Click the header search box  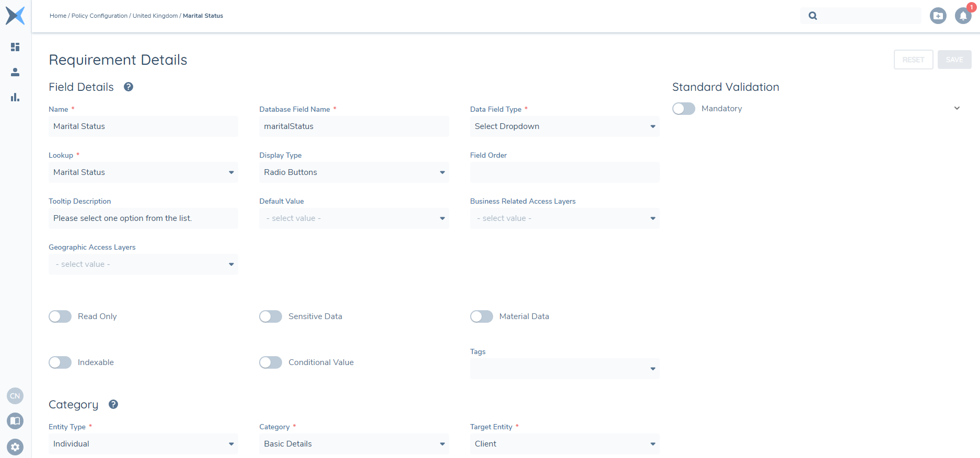861,16
